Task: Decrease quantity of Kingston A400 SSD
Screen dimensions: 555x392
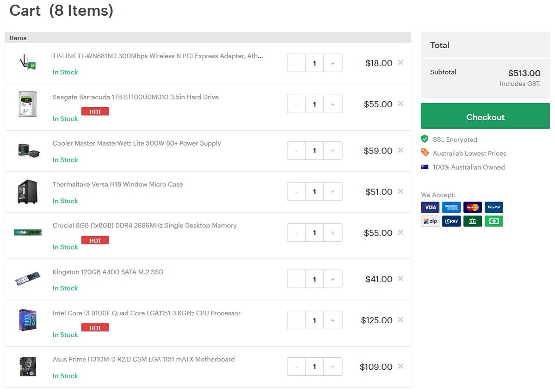Action: coord(296,279)
